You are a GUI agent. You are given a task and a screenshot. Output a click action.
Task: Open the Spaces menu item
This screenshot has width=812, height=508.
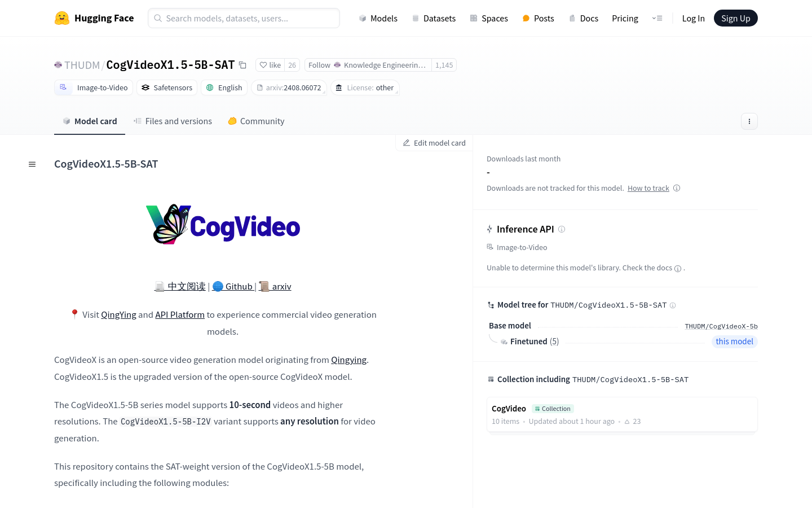coord(489,18)
